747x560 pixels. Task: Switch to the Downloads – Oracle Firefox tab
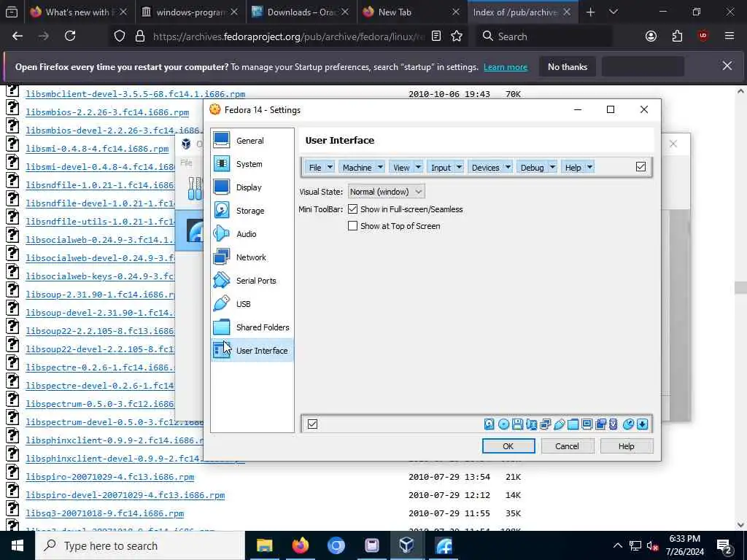[x=301, y=12]
